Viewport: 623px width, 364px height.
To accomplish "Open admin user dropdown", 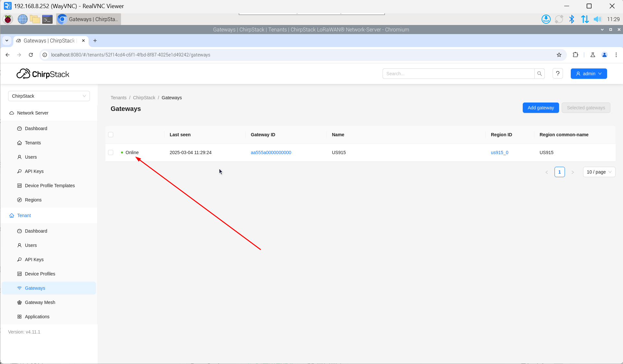I will tap(589, 74).
